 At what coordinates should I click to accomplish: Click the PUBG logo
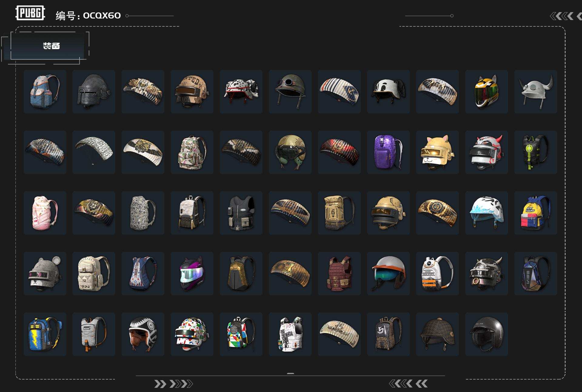coord(30,13)
